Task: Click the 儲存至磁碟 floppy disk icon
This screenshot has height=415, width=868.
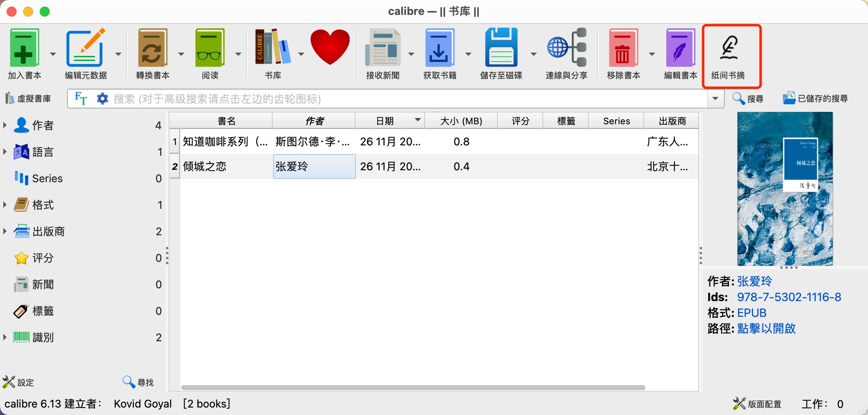Action: click(501, 48)
